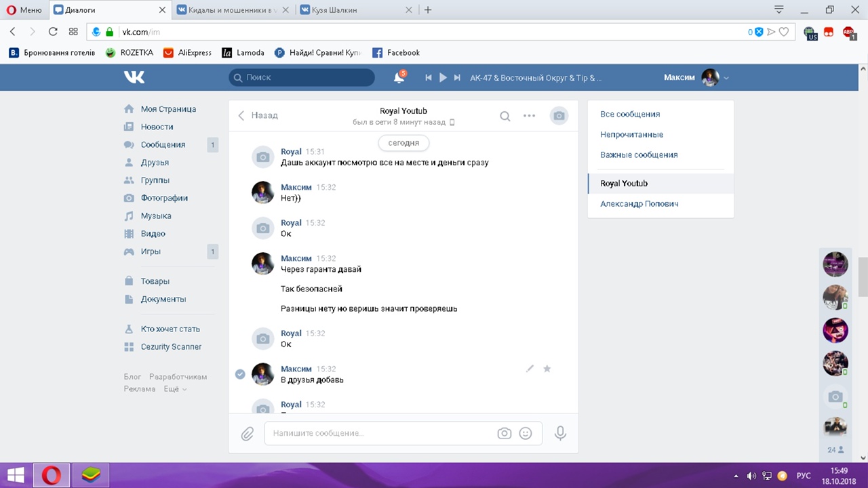Click the microphone voice message icon
The height and width of the screenshot is (488, 868).
560,433
